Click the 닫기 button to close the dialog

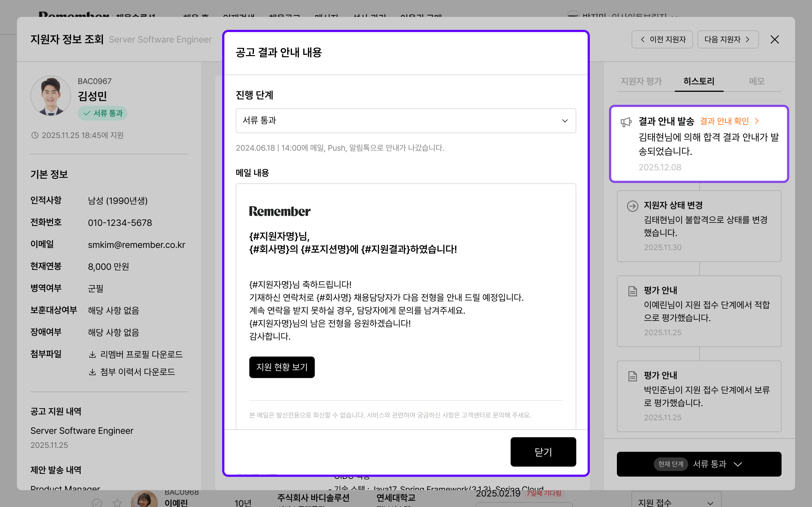pos(543,452)
